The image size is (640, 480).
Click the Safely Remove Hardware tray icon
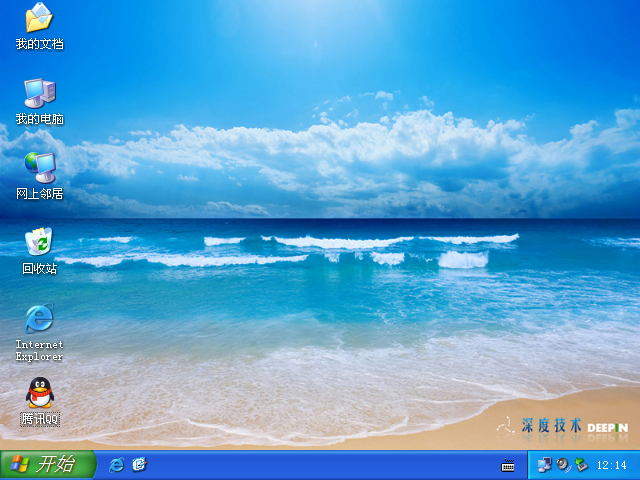click(x=580, y=465)
